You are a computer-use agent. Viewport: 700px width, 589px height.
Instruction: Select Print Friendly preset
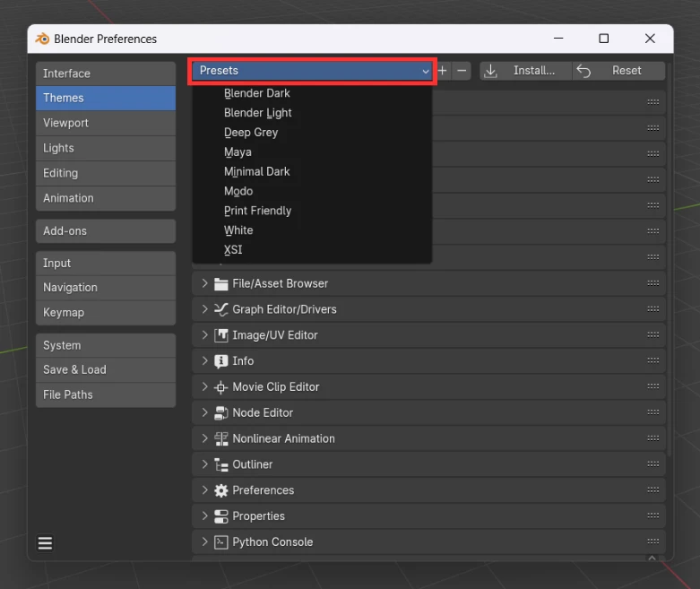click(x=312, y=211)
